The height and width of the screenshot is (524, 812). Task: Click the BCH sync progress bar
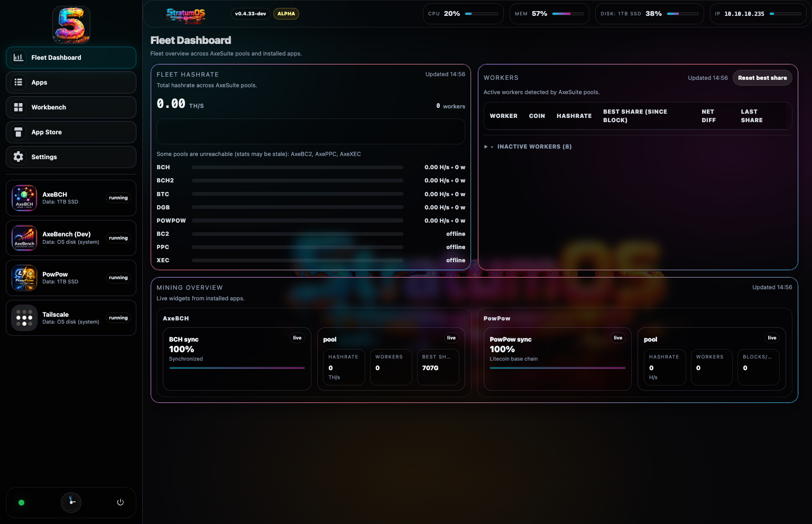pyautogui.click(x=237, y=367)
